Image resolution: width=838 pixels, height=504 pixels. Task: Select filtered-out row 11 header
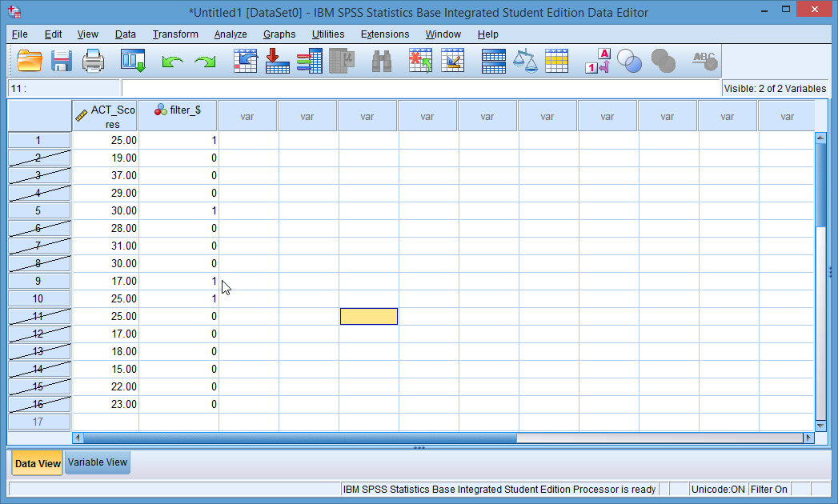39,317
